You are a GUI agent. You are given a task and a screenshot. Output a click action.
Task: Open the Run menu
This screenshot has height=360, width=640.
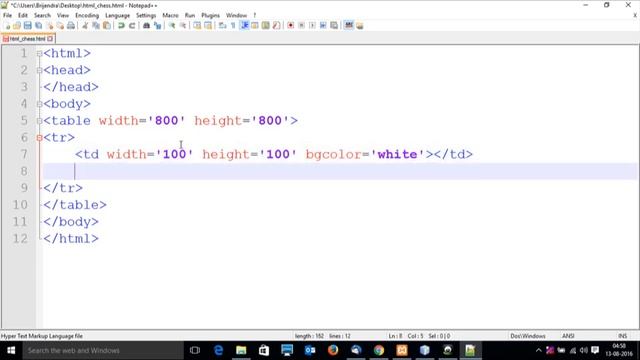click(190, 15)
